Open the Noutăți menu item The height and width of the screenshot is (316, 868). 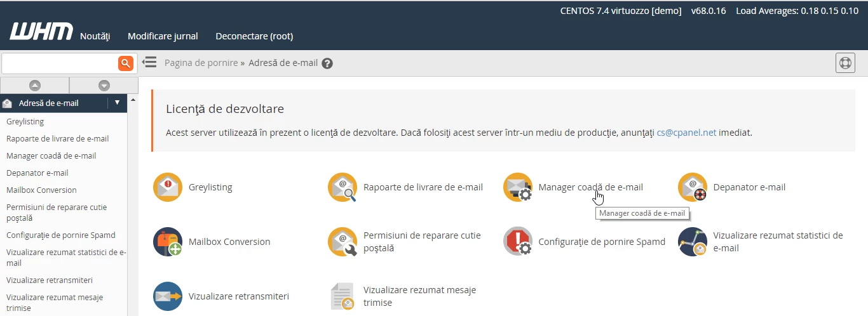(x=95, y=36)
